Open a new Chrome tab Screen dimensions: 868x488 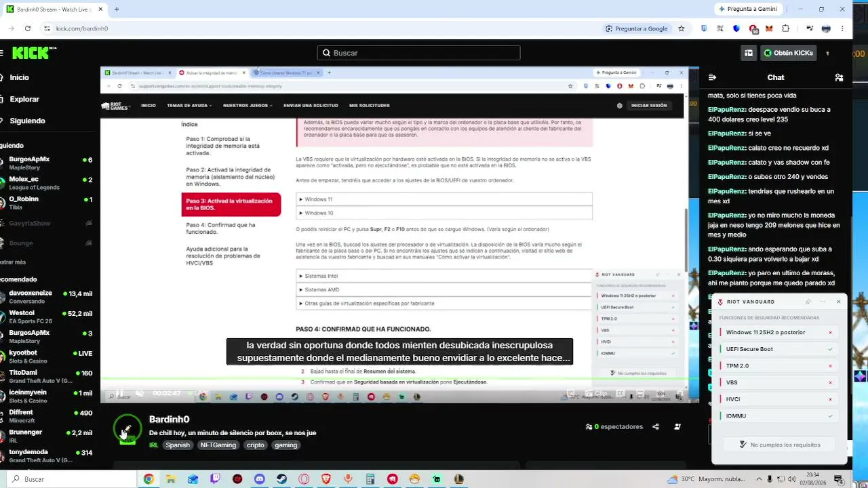(x=117, y=9)
